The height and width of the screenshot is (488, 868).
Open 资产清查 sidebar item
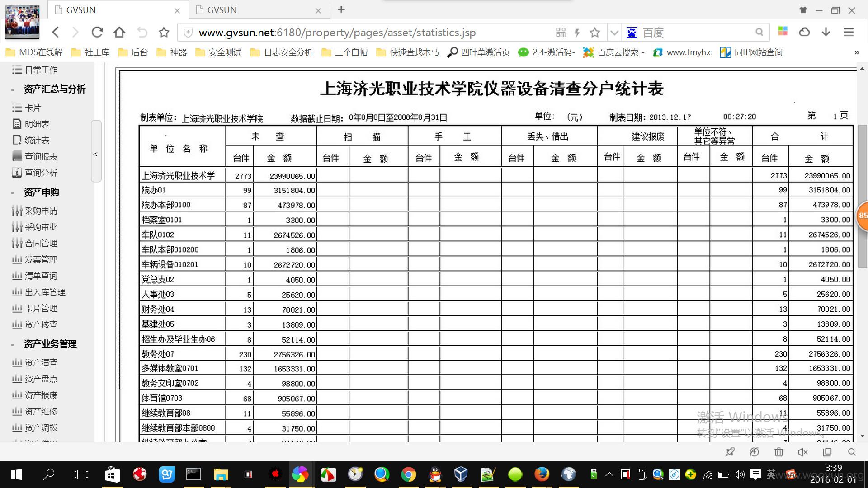[35, 363]
